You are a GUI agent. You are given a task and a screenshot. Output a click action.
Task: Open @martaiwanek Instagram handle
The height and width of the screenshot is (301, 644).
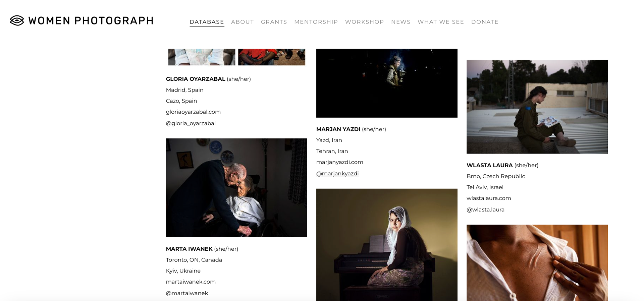[x=187, y=293]
